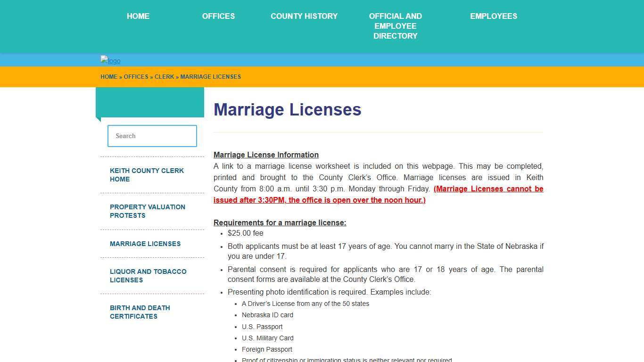The height and width of the screenshot is (362, 644).
Task: Click OFFICES in the breadcrumb trail
Action: tap(136, 77)
